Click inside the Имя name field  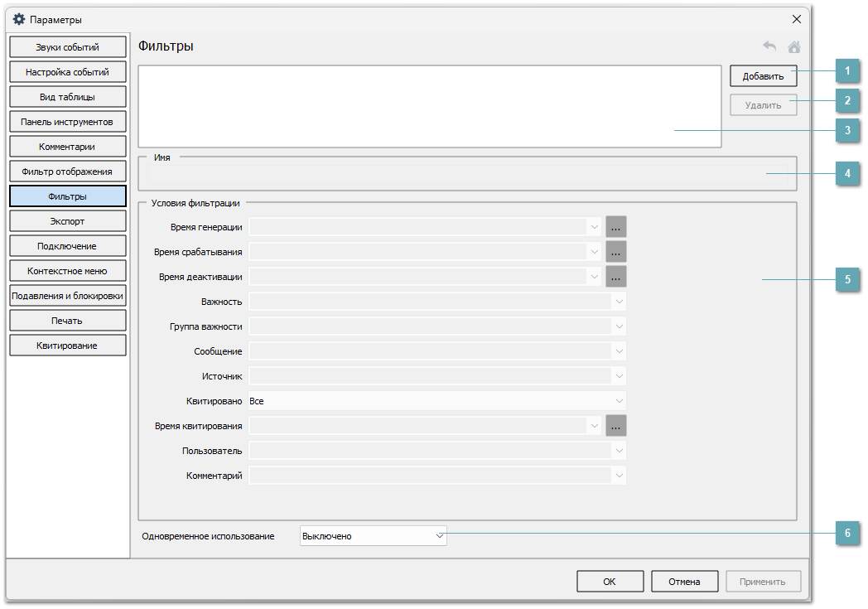point(464,176)
